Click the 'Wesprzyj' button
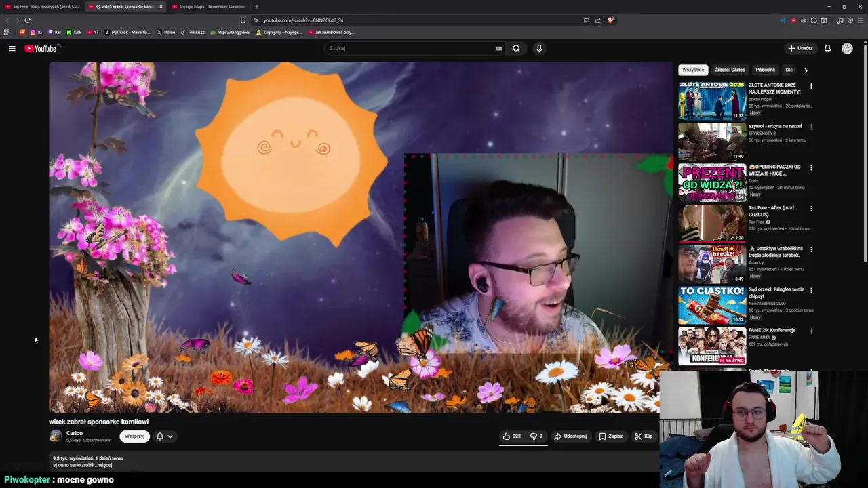 click(134, 436)
